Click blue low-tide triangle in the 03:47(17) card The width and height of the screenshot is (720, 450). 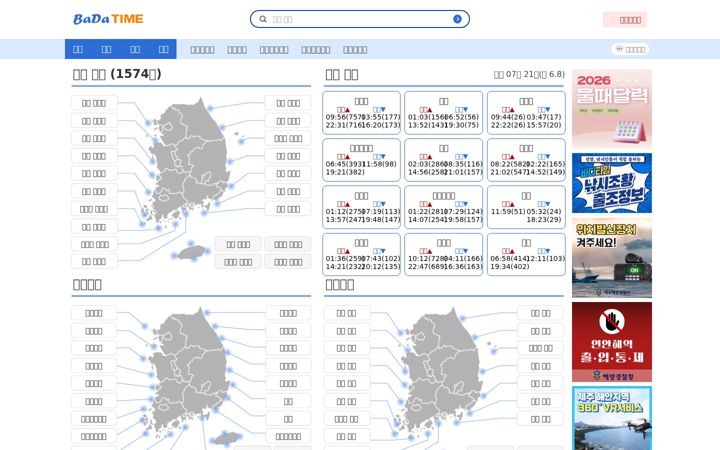(x=547, y=110)
